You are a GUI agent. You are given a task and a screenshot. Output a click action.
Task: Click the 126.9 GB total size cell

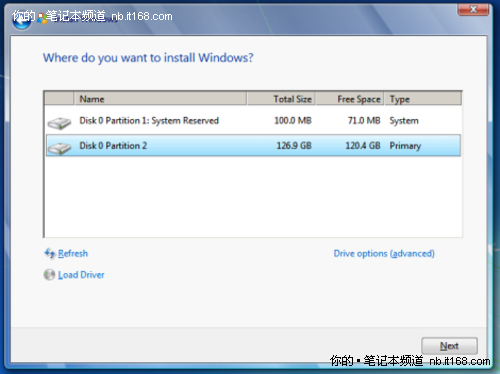coord(294,146)
